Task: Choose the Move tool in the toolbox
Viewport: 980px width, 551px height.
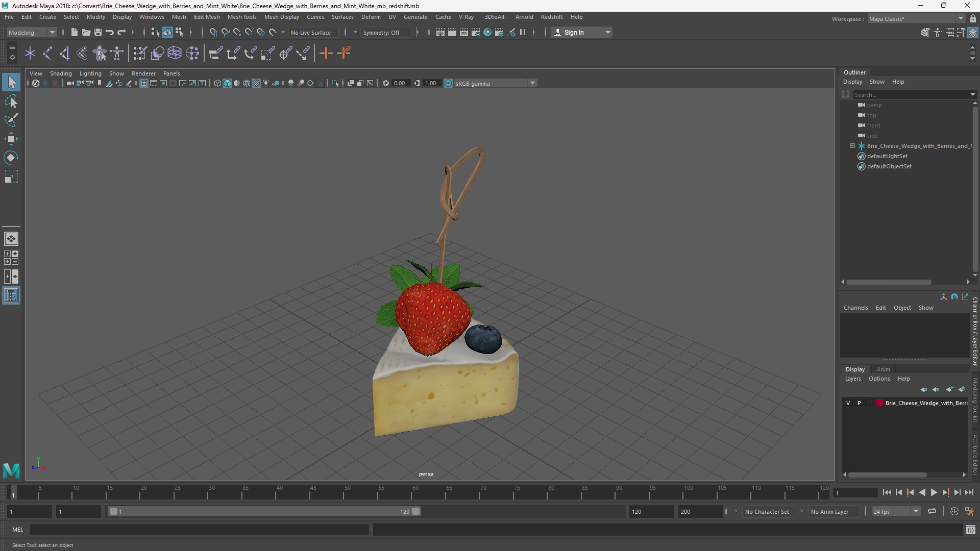Action: point(11,139)
